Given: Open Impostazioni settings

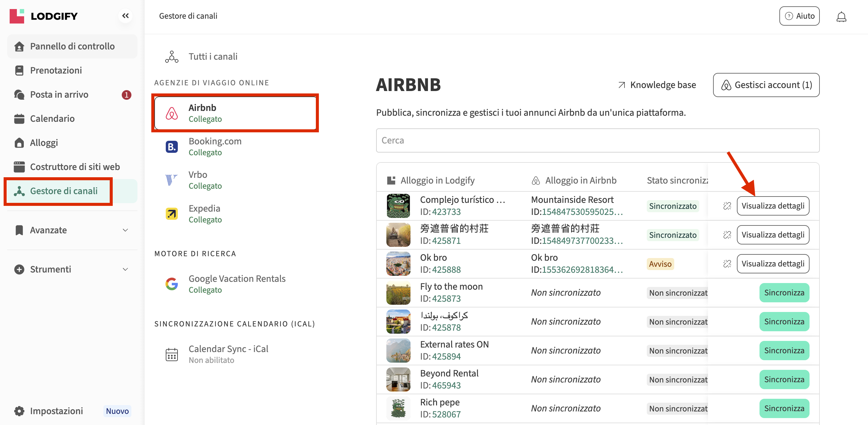Looking at the screenshot, I should click(x=56, y=411).
